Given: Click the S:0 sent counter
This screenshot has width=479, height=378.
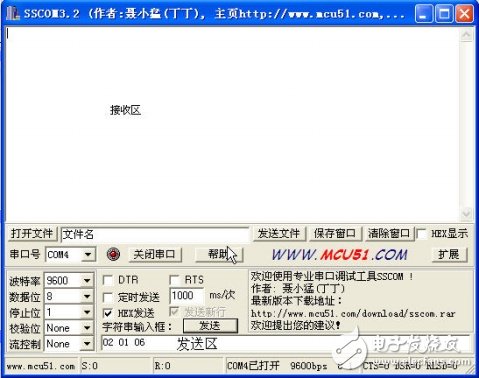Looking at the screenshot, I should 90,366.
